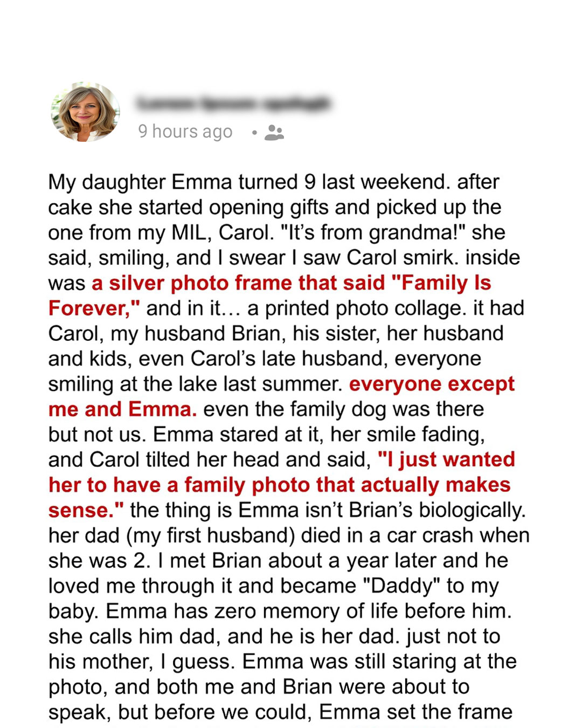The image size is (582, 728).
Task: Click the red "family photo that actually makes" text
Action: point(348,485)
